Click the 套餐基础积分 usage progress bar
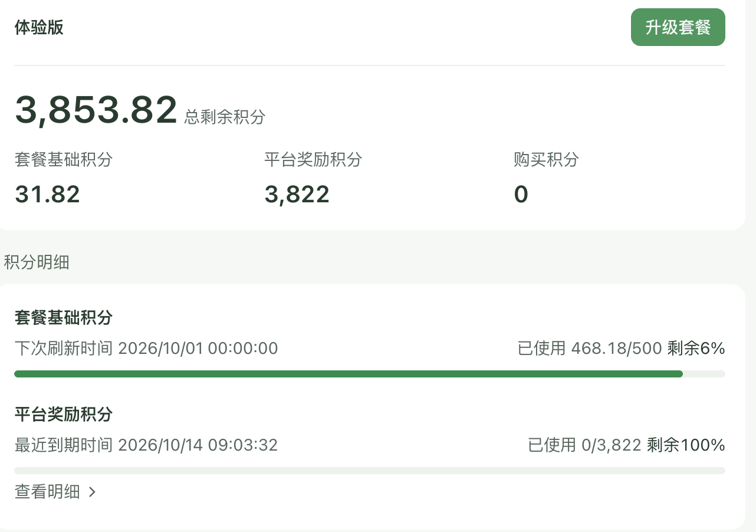The image size is (756, 532). 370,374
